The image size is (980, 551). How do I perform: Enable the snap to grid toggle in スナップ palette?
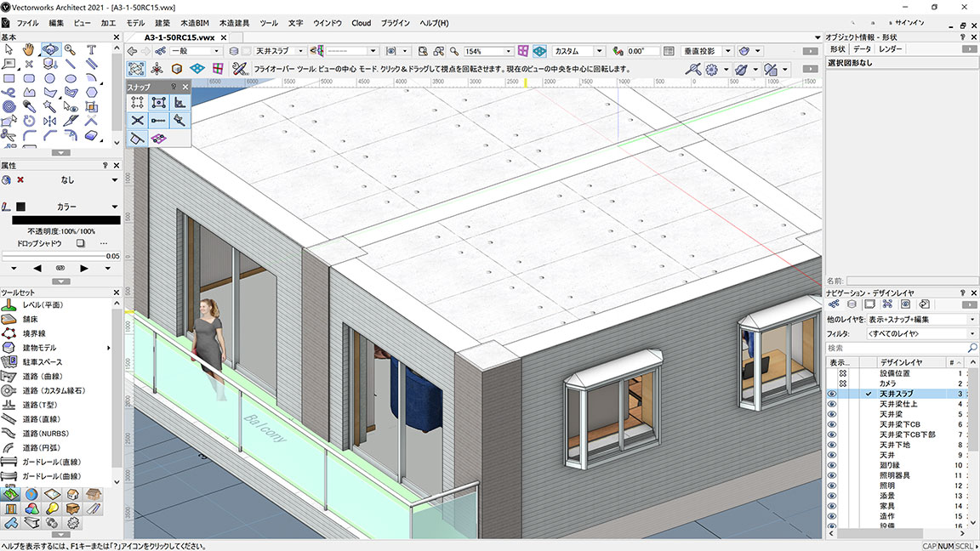pyautogui.click(x=140, y=102)
